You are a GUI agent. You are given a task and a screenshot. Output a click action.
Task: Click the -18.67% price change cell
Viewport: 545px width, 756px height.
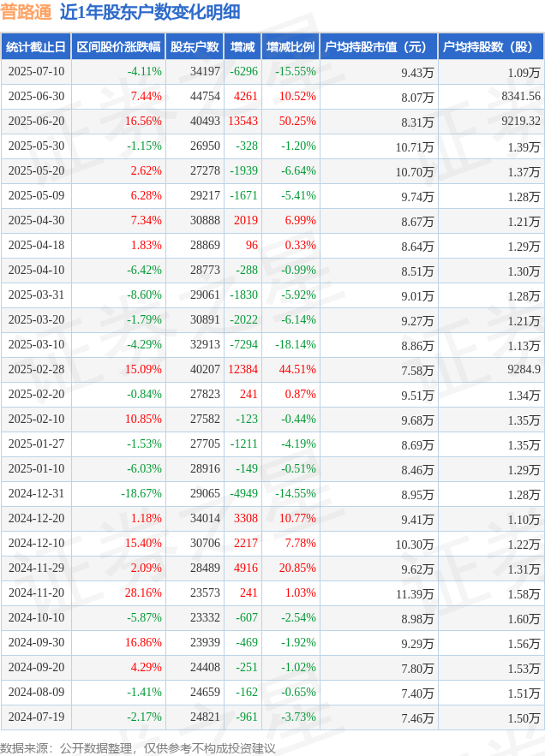coord(141,493)
